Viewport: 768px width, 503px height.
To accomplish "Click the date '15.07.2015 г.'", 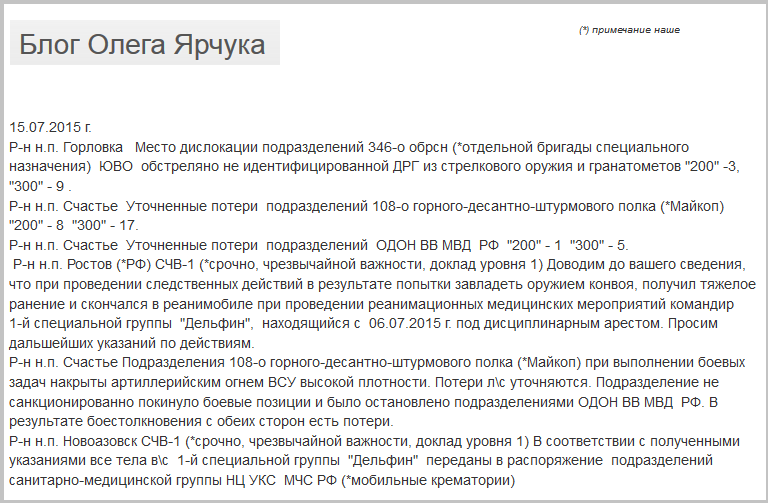I will point(50,127).
